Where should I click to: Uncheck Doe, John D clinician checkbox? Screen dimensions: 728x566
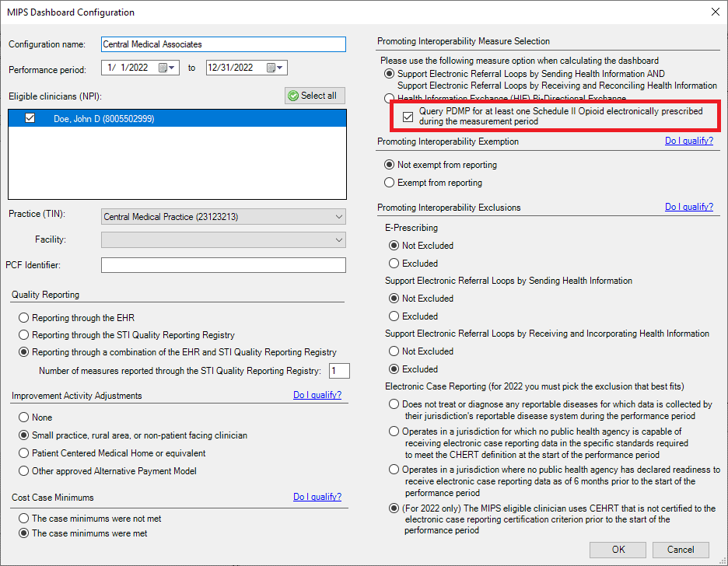[30, 118]
